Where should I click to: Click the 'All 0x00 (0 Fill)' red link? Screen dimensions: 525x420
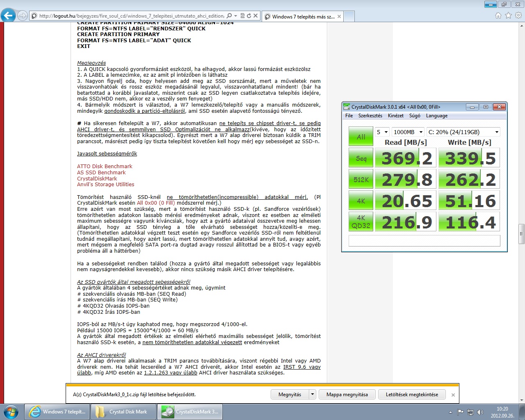[x=156, y=203]
